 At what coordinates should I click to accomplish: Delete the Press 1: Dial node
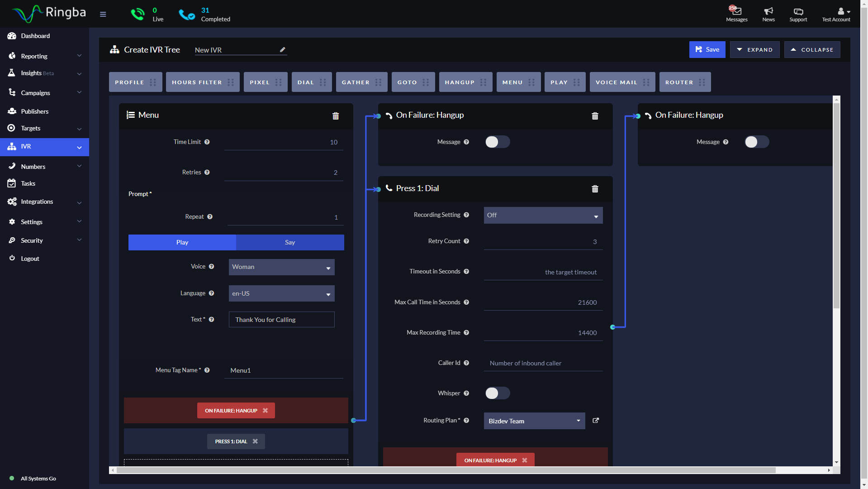[595, 189]
